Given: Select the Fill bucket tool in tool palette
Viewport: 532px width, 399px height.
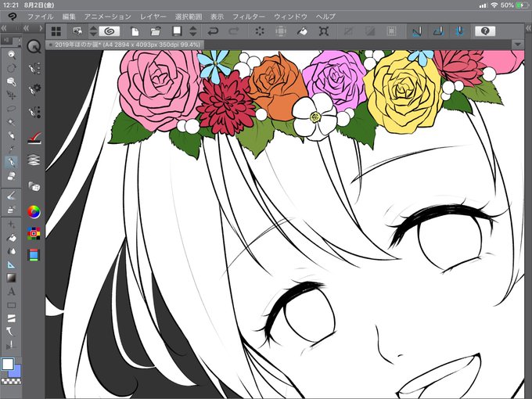Looking at the screenshot, I should pyautogui.click(x=12, y=238).
